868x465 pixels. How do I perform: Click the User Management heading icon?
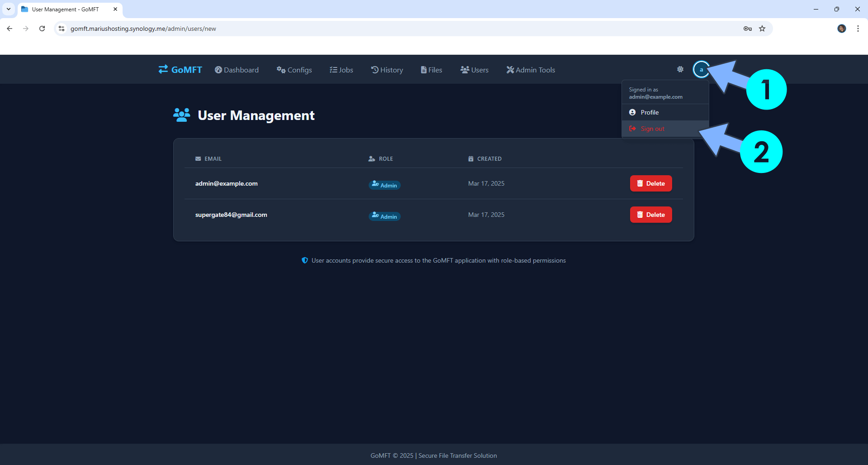point(182,115)
